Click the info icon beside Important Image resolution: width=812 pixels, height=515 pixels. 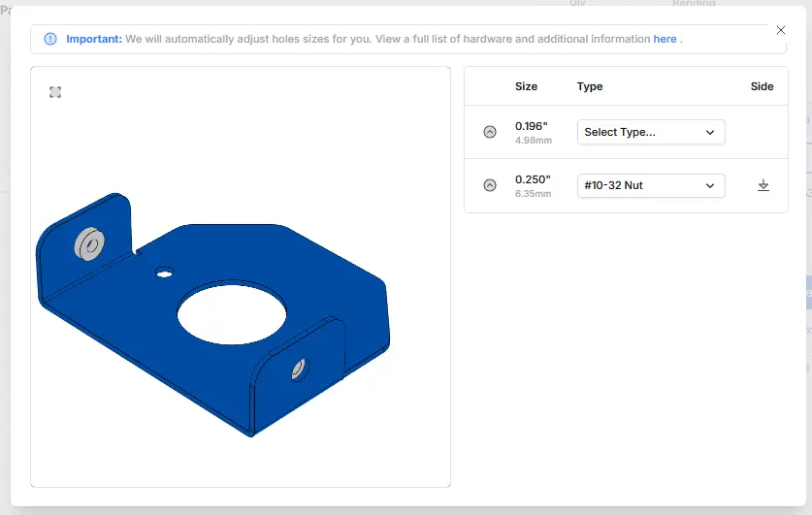[x=50, y=39]
